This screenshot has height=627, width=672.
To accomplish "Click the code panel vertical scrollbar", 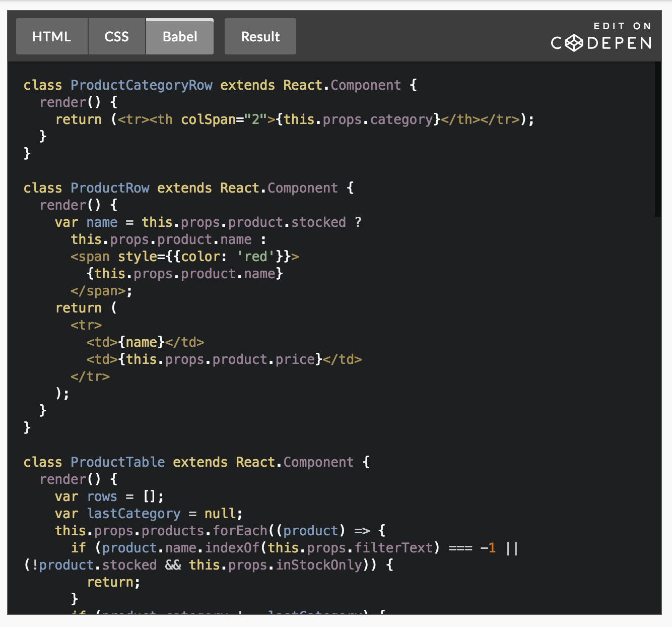I will 657,140.
